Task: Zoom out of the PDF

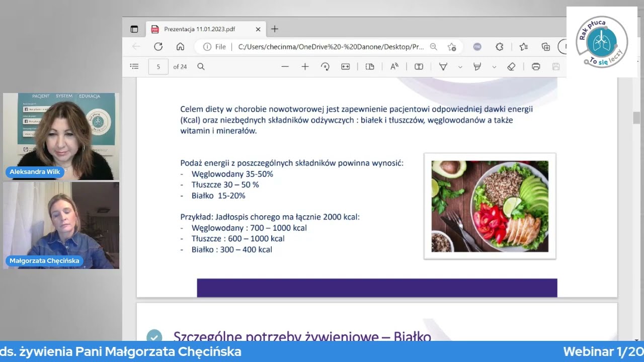Action: point(285,66)
